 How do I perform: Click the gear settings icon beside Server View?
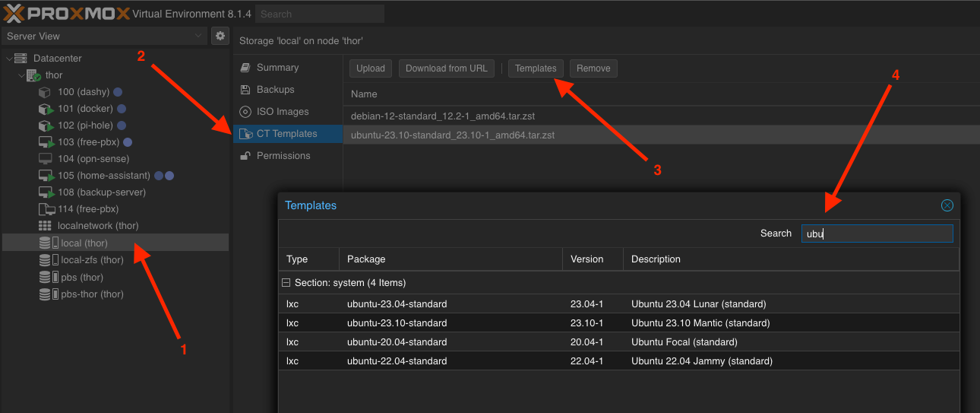click(x=220, y=36)
